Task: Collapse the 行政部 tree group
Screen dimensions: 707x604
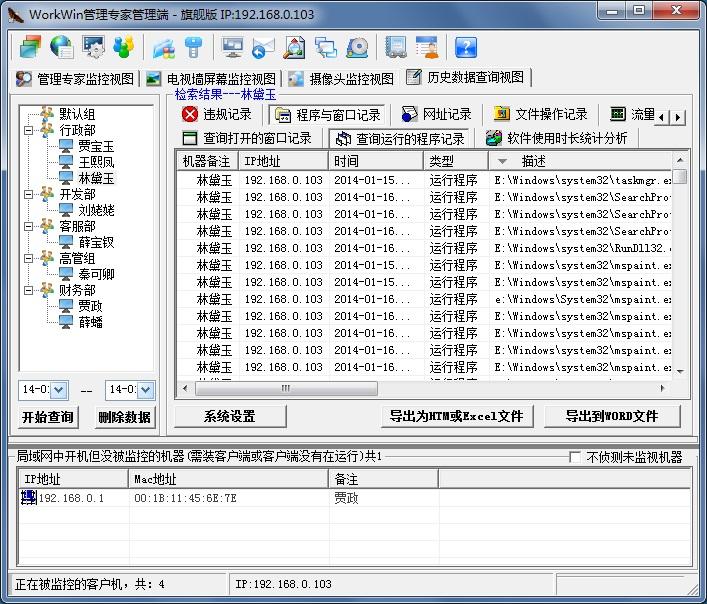Action: (28, 130)
